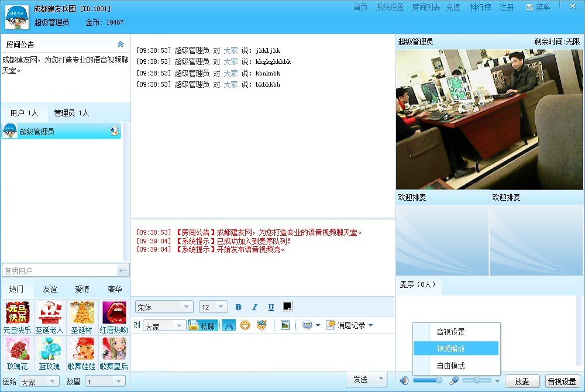Open the 麦序 (0人) queue tab
The height and width of the screenshot is (392, 585).
coord(418,284)
